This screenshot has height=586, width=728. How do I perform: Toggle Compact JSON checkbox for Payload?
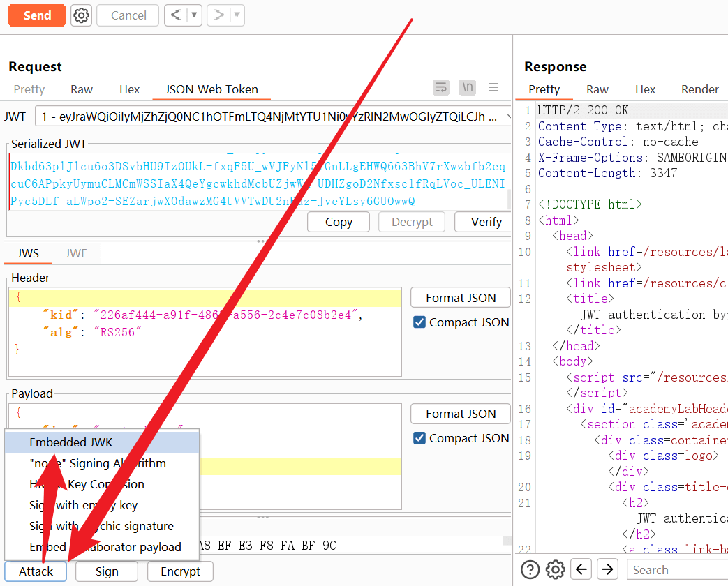pyautogui.click(x=419, y=438)
